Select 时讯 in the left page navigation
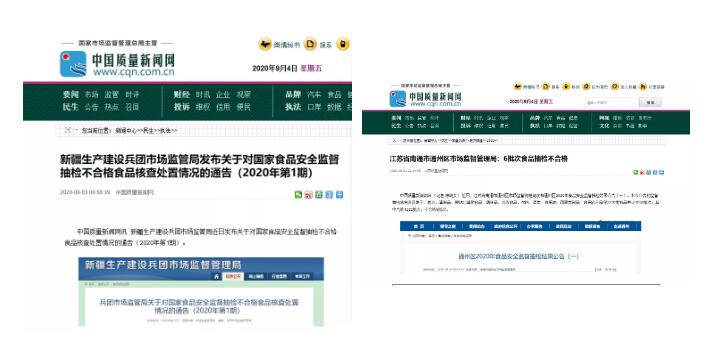The height and width of the screenshot is (361, 709). click(203, 95)
